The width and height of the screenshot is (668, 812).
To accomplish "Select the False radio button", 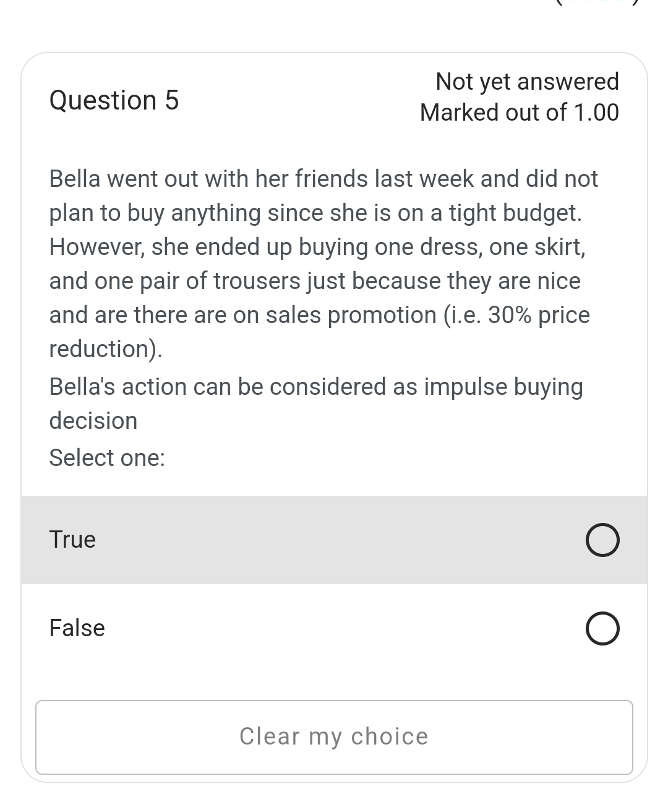I will click(602, 629).
